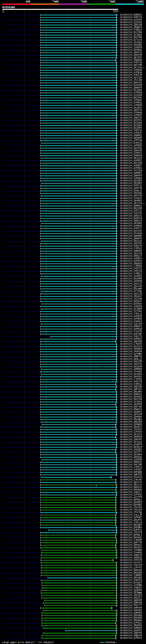The width and height of the screenshot is (146, 644).
Task: Select the red 20% identity legend segment
Action: [x=16, y=4]
